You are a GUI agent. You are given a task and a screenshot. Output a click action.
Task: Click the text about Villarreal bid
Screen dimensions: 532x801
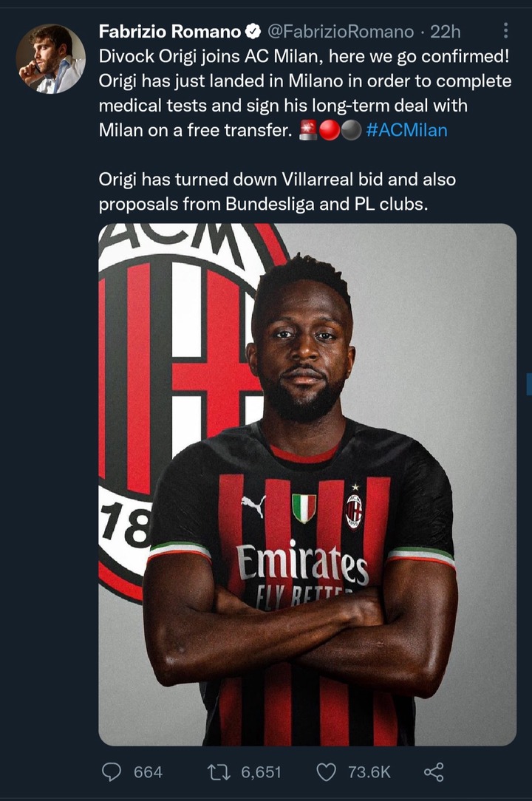277,191
